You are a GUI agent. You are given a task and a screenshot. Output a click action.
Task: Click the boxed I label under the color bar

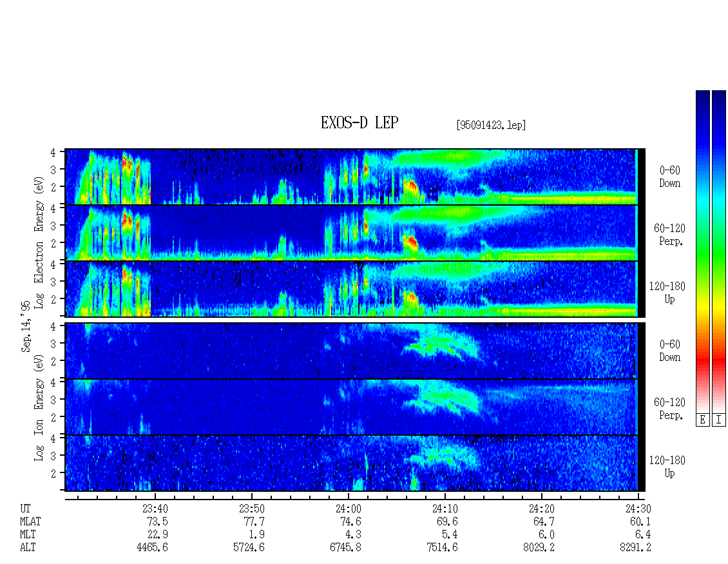(719, 420)
